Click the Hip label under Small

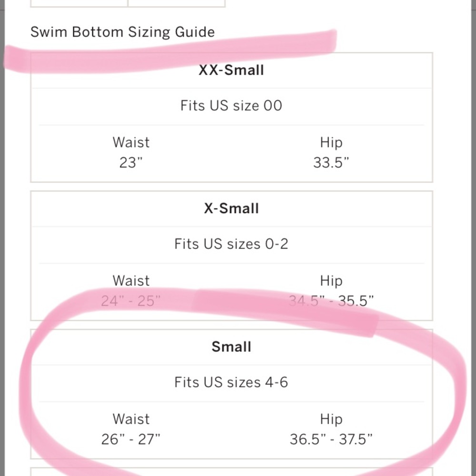331,419
